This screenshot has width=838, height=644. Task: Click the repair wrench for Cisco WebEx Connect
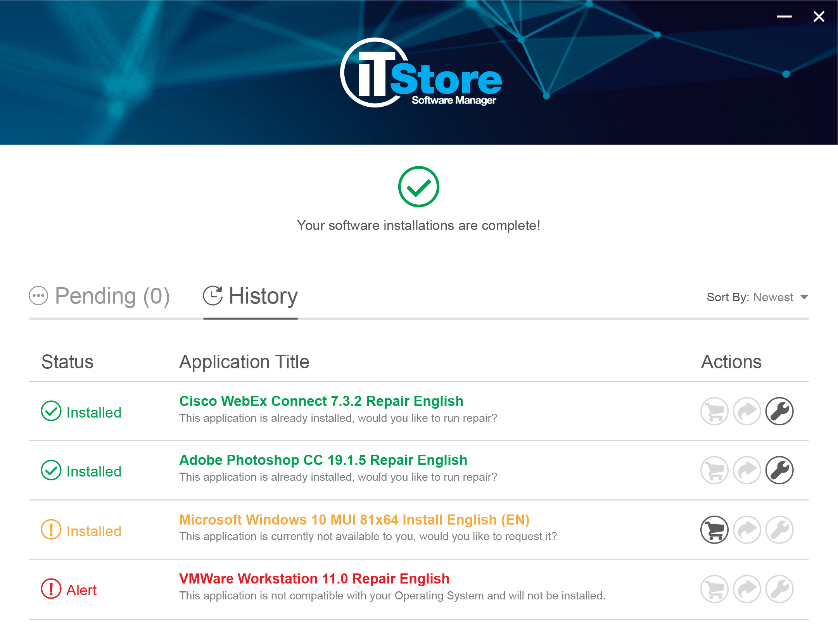779,411
